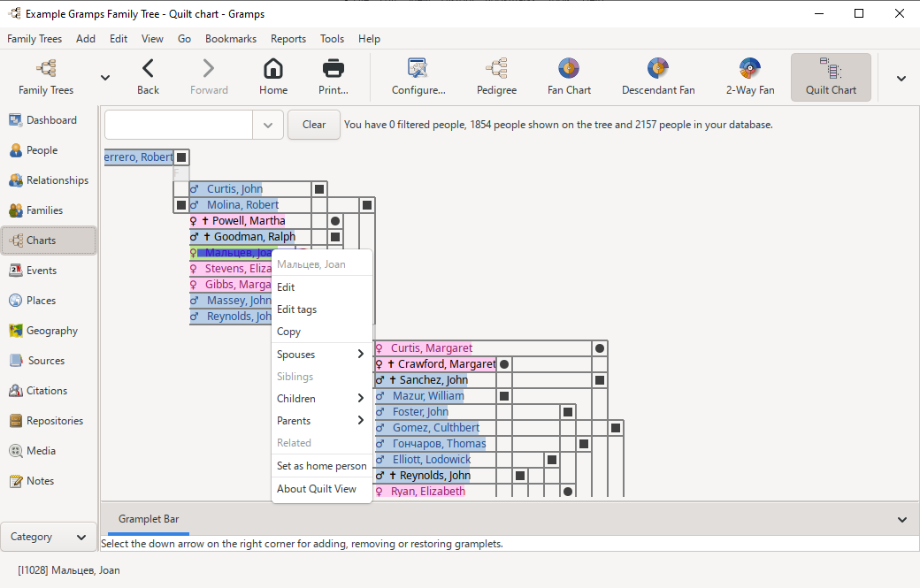Switch to Pedigree chart view
Viewport: 920px width, 588px height.
(x=496, y=78)
